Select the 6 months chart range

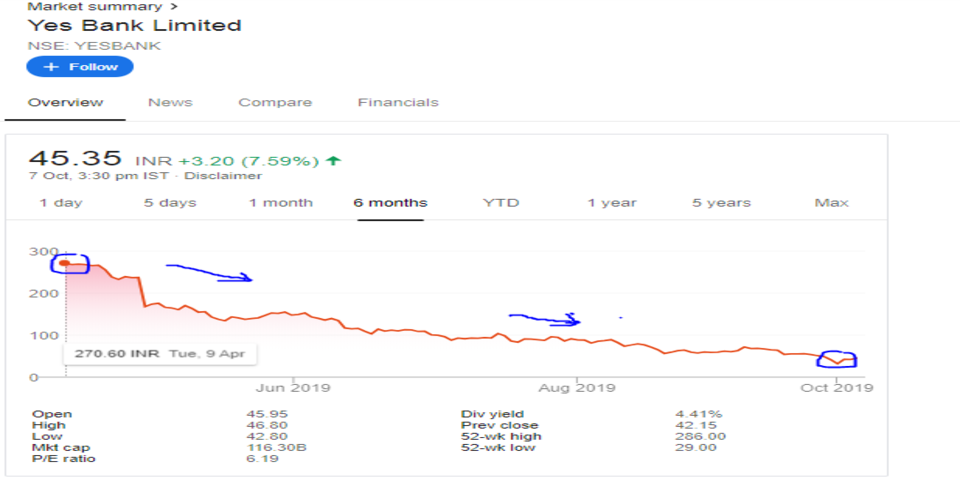point(391,203)
